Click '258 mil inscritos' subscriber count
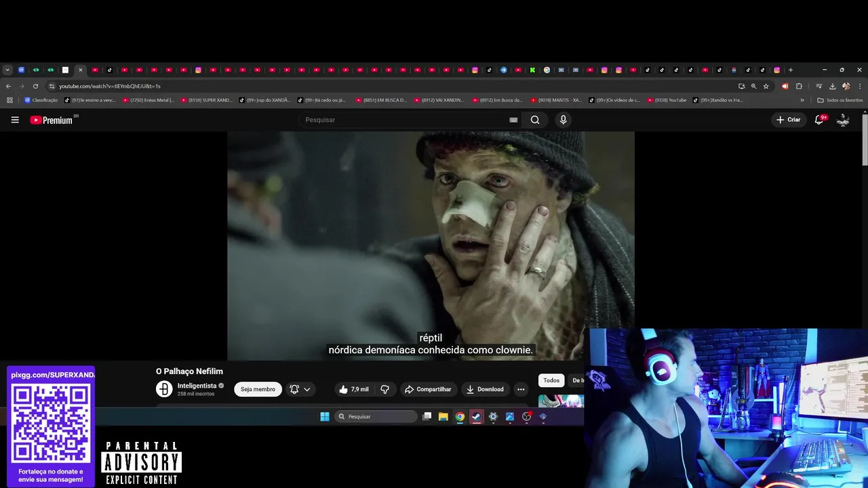 click(196, 394)
